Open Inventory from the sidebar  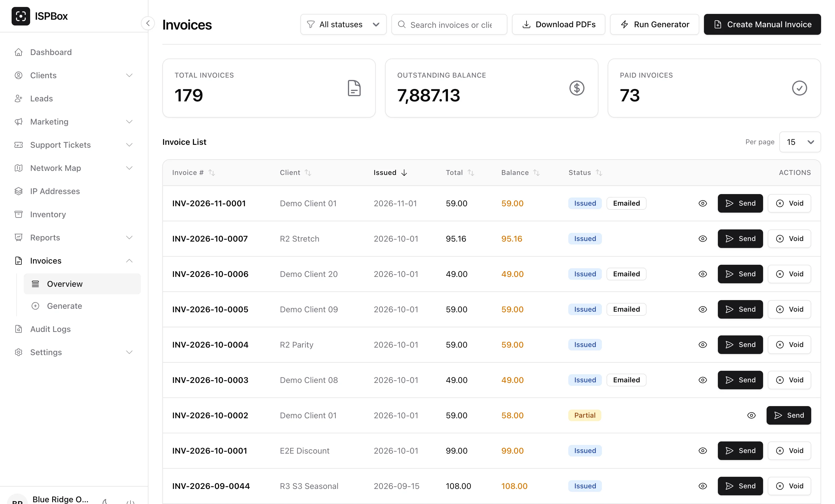(x=48, y=214)
